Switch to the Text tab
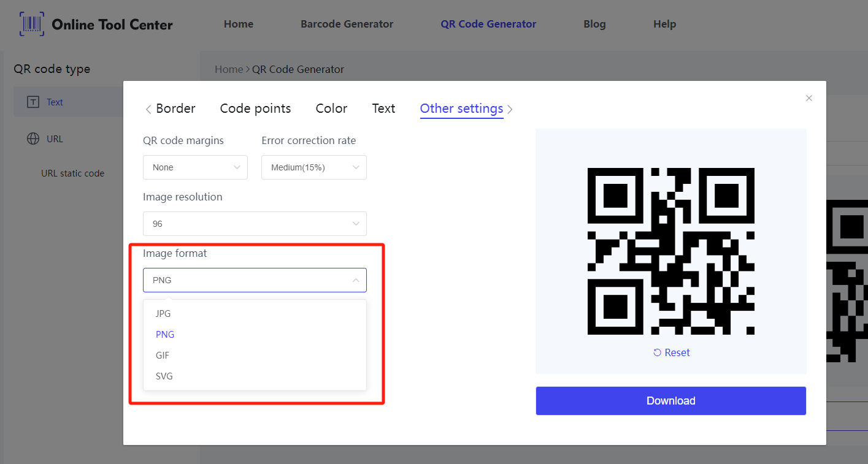This screenshot has height=464, width=868. (383, 108)
